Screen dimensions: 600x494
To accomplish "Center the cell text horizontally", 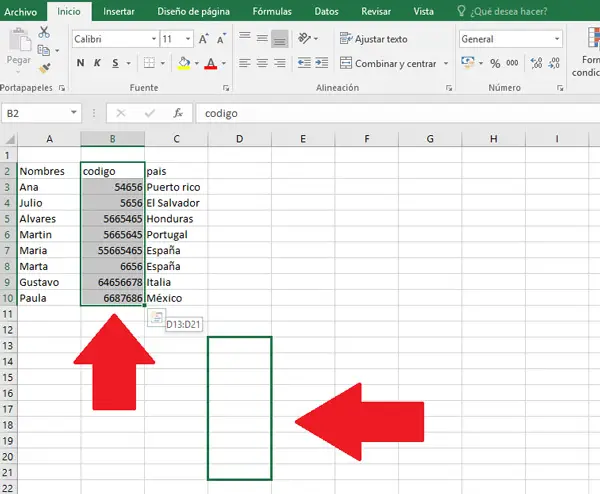I will pos(262,63).
